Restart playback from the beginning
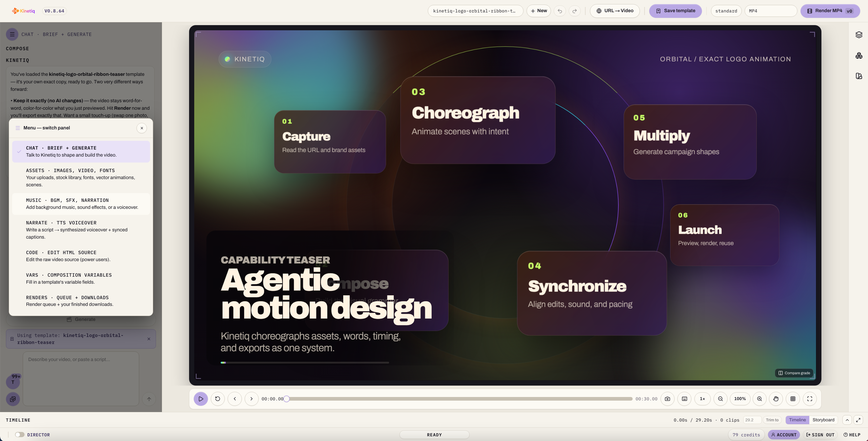The width and height of the screenshot is (868, 441). coord(218,399)
